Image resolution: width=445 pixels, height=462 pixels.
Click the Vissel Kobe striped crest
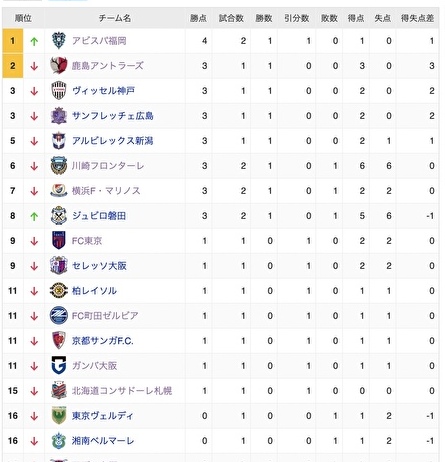pos(59,91)
